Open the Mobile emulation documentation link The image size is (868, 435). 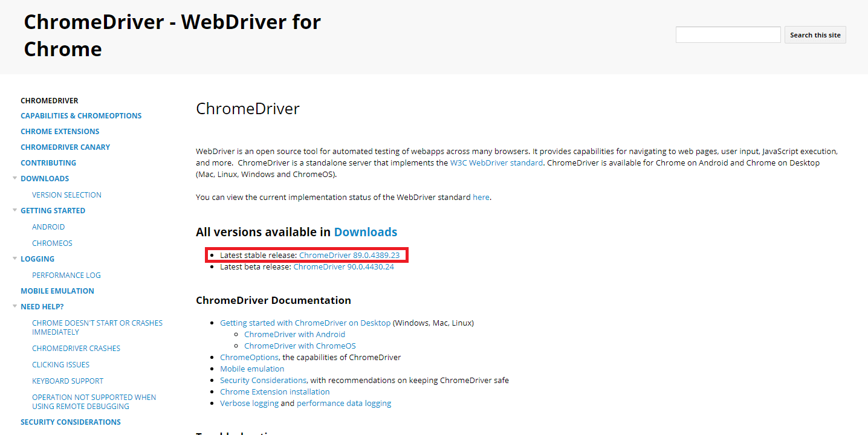click(252, 369)
